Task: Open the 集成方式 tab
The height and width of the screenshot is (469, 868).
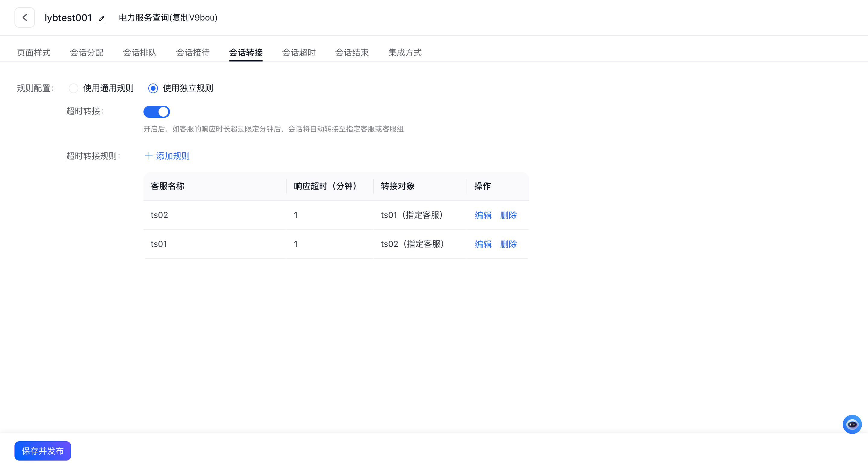Action: tap(405, 52)
